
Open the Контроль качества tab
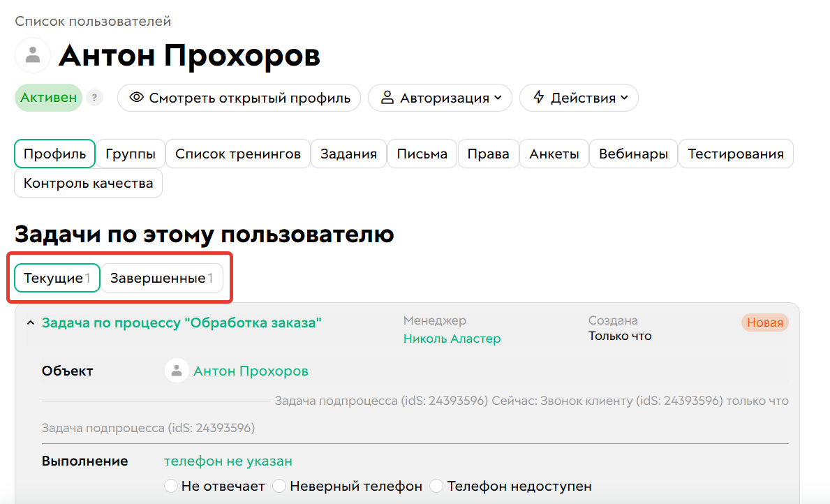point(88,183)
